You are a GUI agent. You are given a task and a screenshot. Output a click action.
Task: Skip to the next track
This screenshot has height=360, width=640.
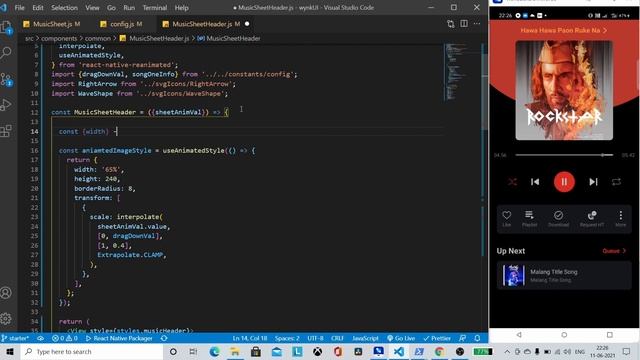pyautogui.click(x=593, y=182)
